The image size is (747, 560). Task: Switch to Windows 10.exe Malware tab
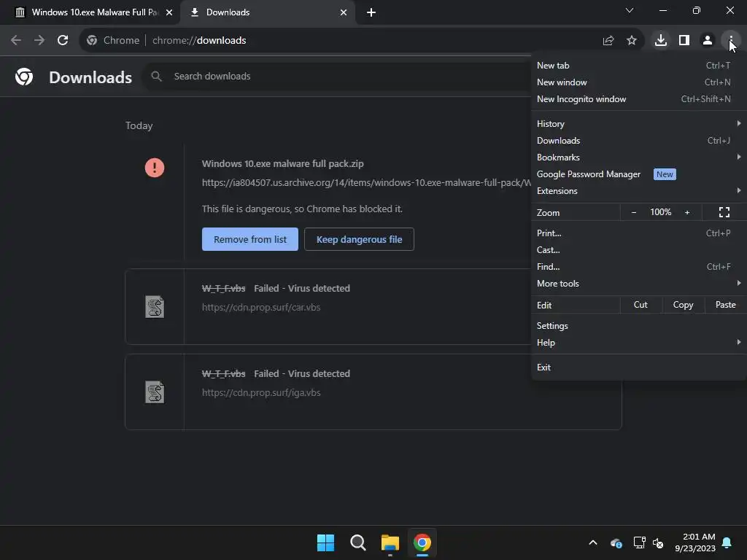90,12
